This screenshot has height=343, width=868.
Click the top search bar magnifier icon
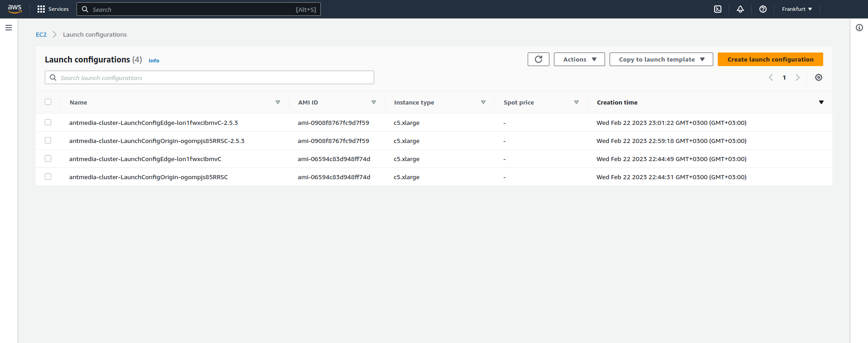(85, 9)
